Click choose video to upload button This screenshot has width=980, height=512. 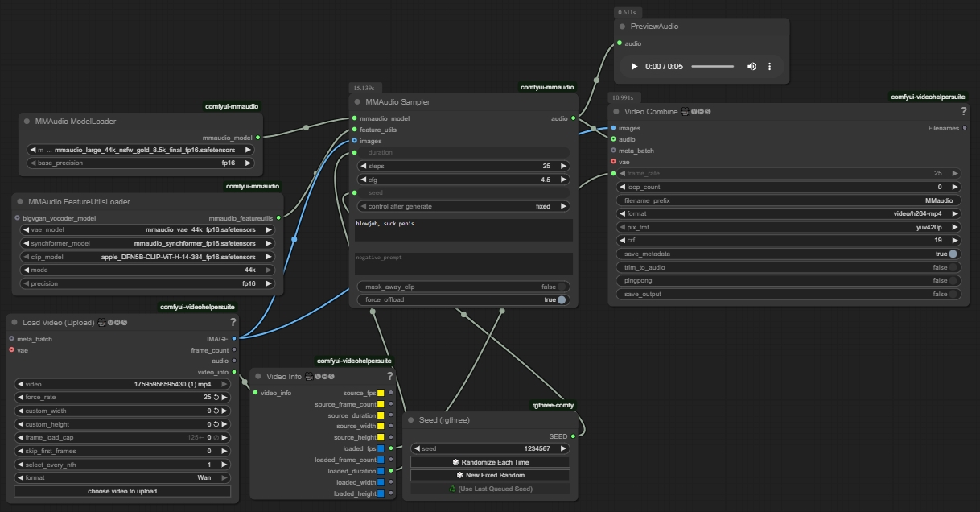coord(122,491)
